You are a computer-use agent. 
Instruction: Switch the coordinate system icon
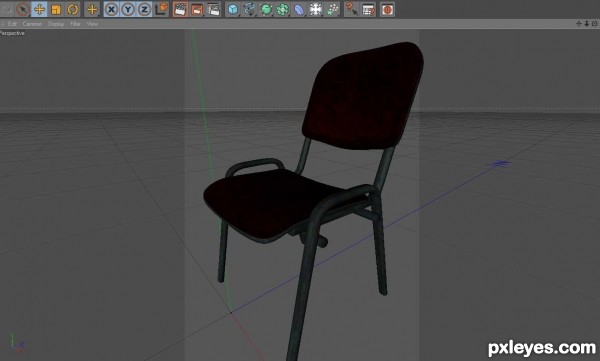pos(161,9)
